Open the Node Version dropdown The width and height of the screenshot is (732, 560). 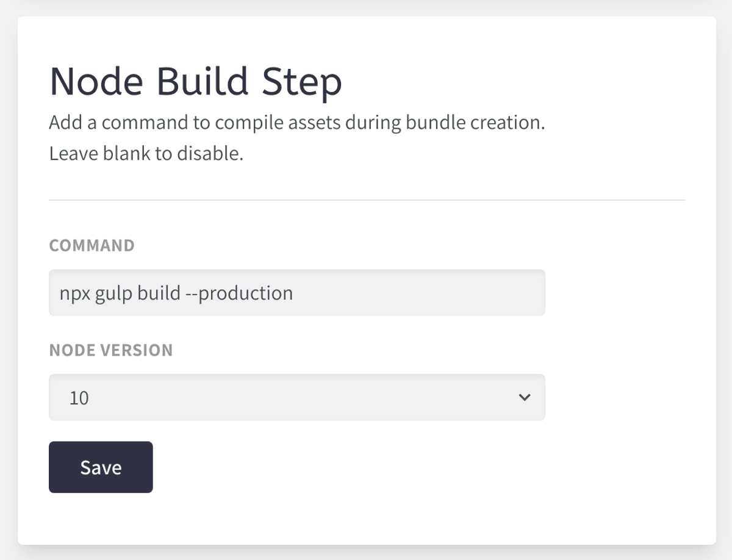point(296,398)
